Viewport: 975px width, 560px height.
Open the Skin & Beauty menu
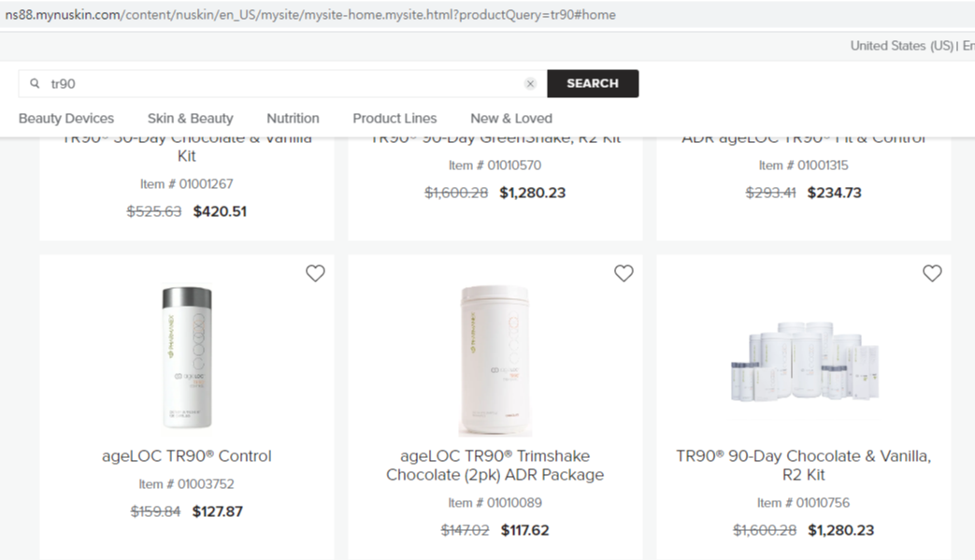[x=191, y=118]
